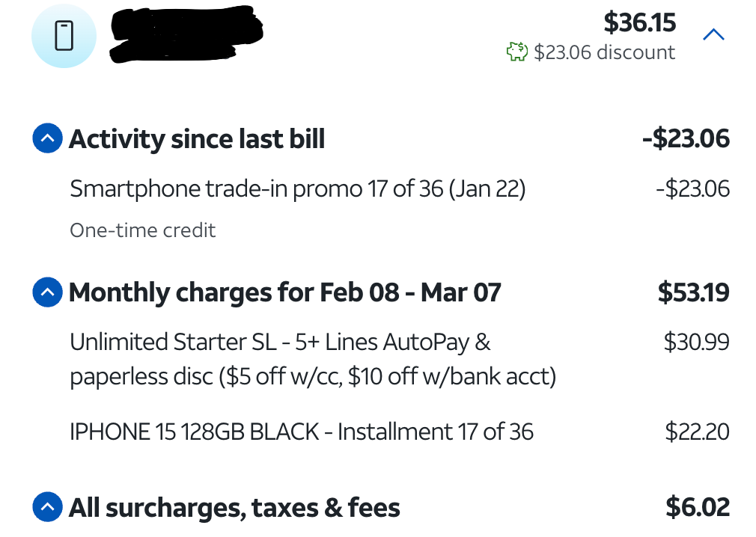Collapse the Activity since last bill section
756x537 pixels.
pyautogui.click(x=46, y=139)
